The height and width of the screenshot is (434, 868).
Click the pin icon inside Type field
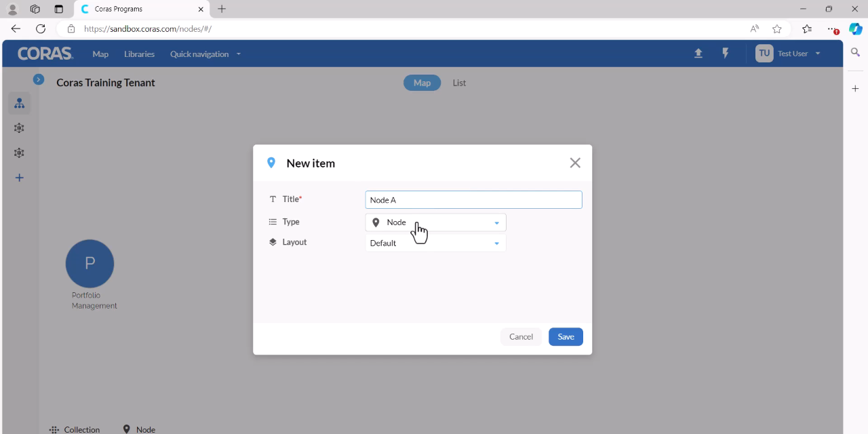click(x=376, y=222)
